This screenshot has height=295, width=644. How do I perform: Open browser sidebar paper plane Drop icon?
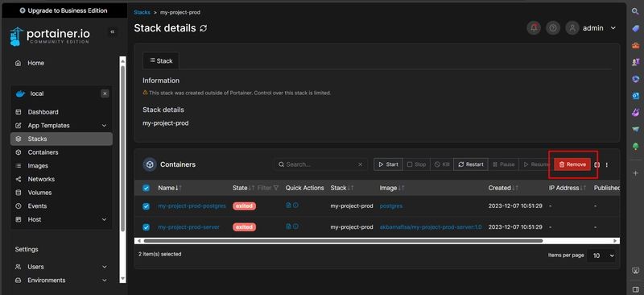635,129
